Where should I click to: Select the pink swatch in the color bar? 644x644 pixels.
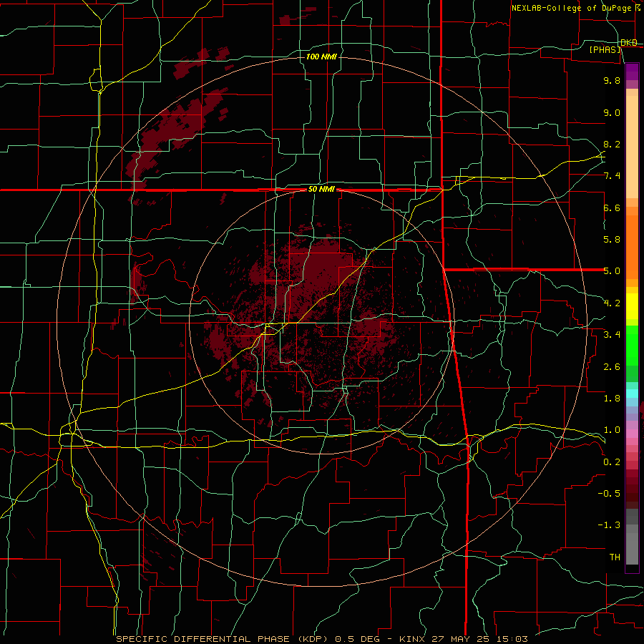click(x=632, y=434)
